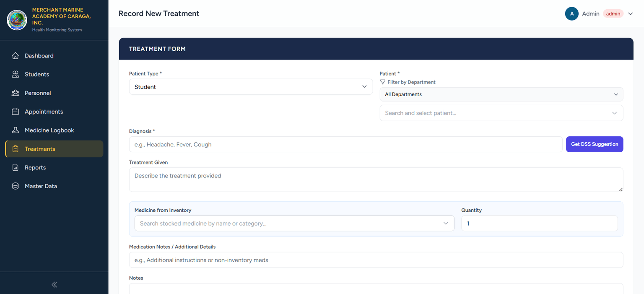Image resolution: width=644 pixels, height=294 pixels.
Task: Expand the Admin user menu chevron
Action: (x=630, y=14)
